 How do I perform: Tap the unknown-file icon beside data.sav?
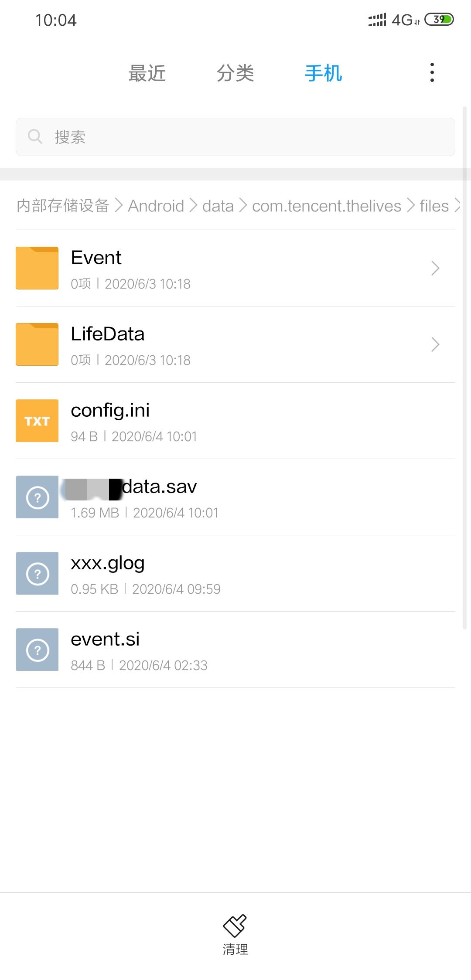point(37,497)
